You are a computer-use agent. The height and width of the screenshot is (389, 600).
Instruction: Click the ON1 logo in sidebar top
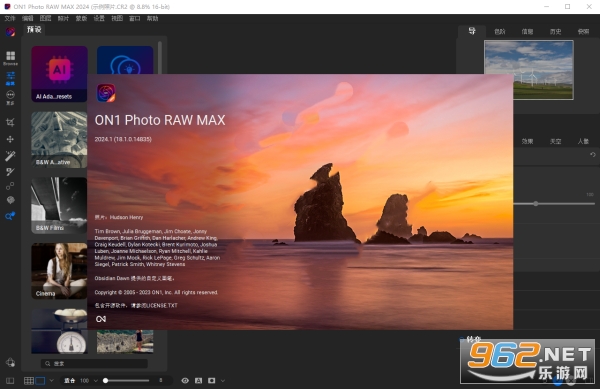tap(10, 32)
